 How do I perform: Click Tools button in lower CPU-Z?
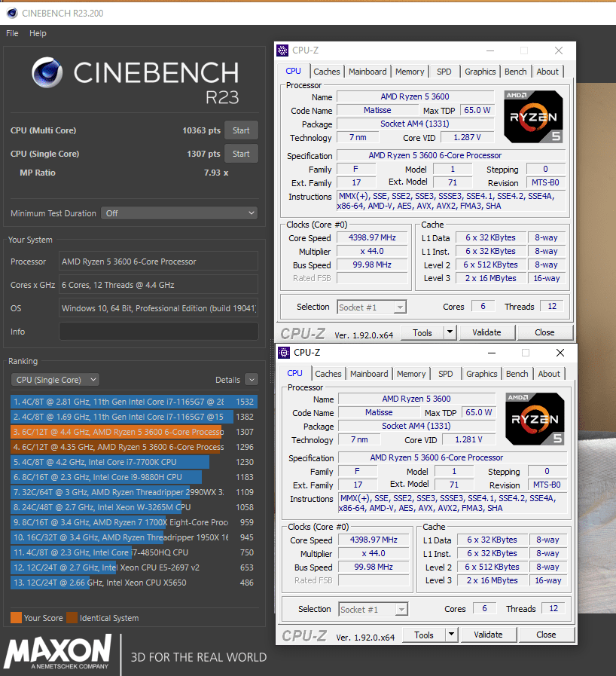tap(423, 635)
